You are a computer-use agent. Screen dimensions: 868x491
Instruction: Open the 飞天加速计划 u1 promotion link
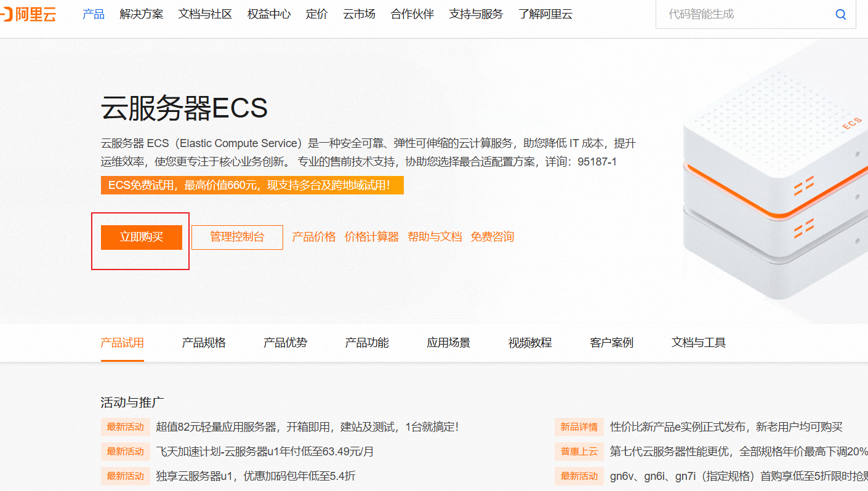tap(265, 451)
